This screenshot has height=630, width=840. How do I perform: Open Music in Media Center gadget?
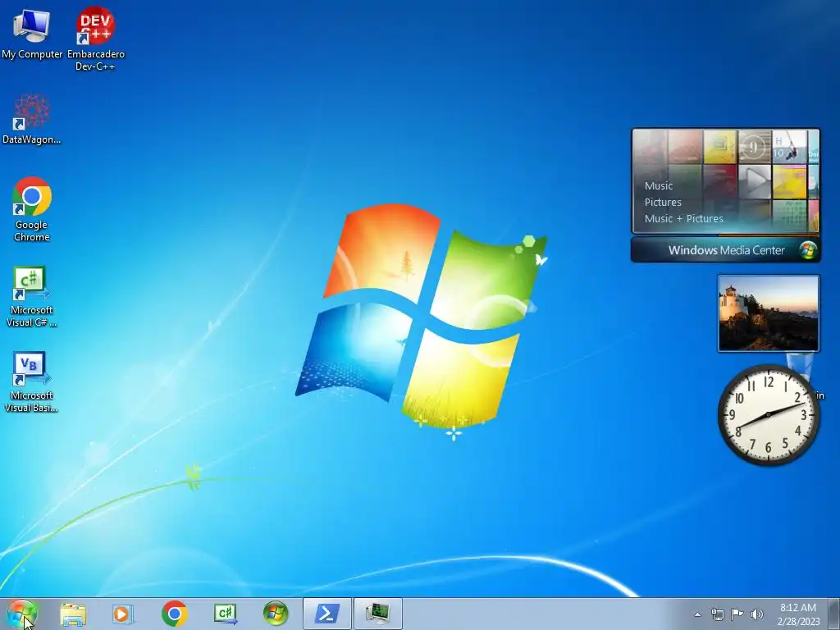659,186
